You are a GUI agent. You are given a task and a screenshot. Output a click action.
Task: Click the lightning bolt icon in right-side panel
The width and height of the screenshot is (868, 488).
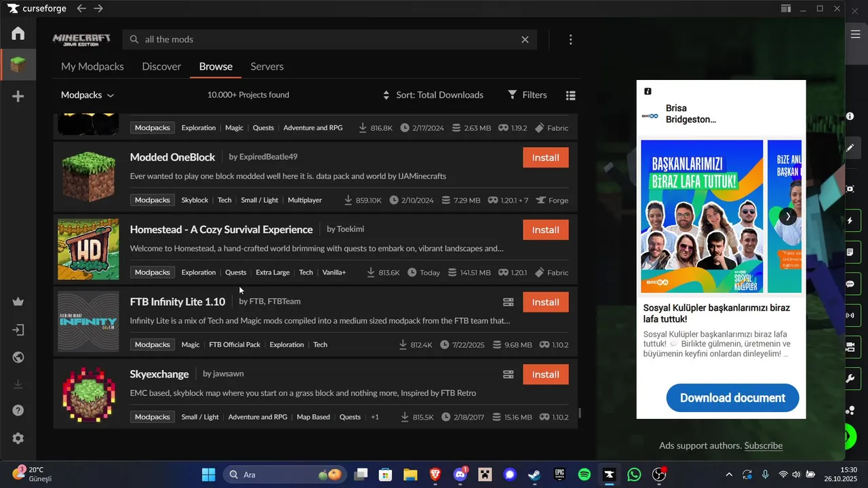click(x=850, y=221)
